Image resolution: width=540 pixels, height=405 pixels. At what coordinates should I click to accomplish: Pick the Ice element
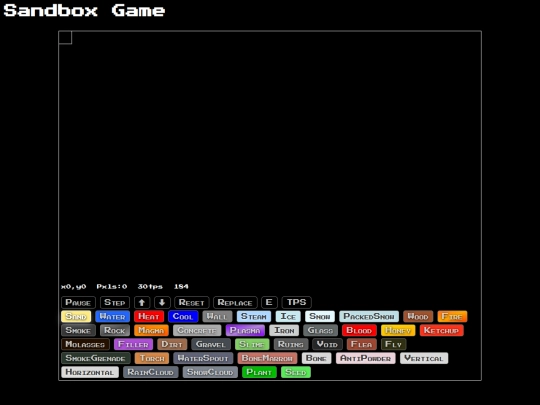click(x=288, y=316)
